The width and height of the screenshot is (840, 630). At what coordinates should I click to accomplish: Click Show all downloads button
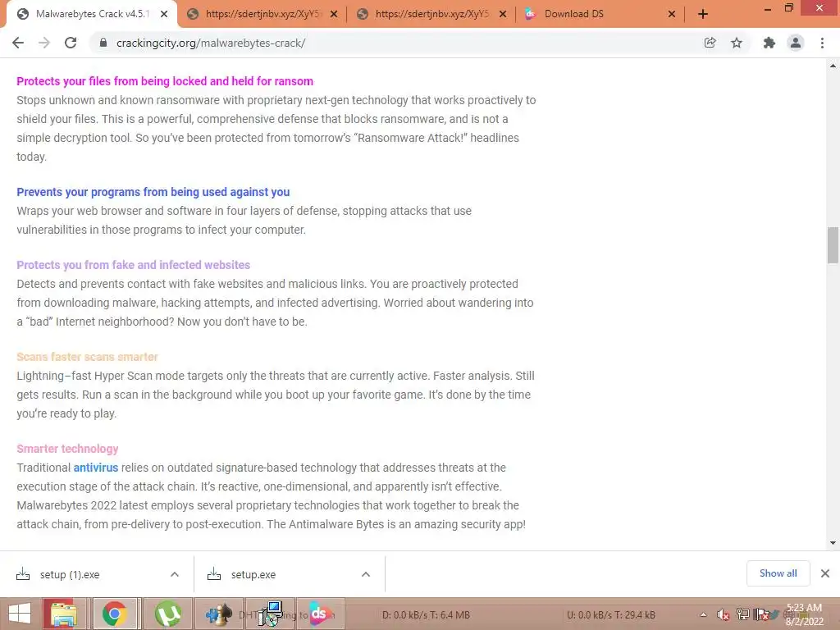tap(778, 573)
